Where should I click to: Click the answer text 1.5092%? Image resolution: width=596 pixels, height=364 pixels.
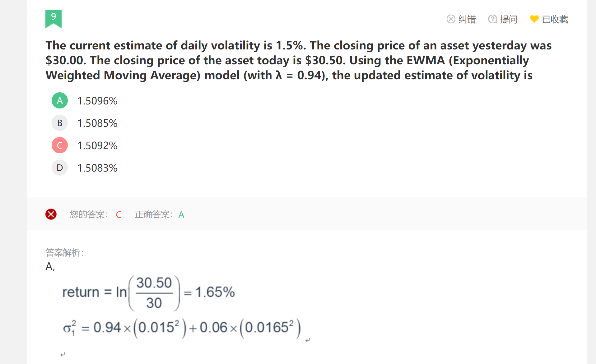click(x=97, y=145)
